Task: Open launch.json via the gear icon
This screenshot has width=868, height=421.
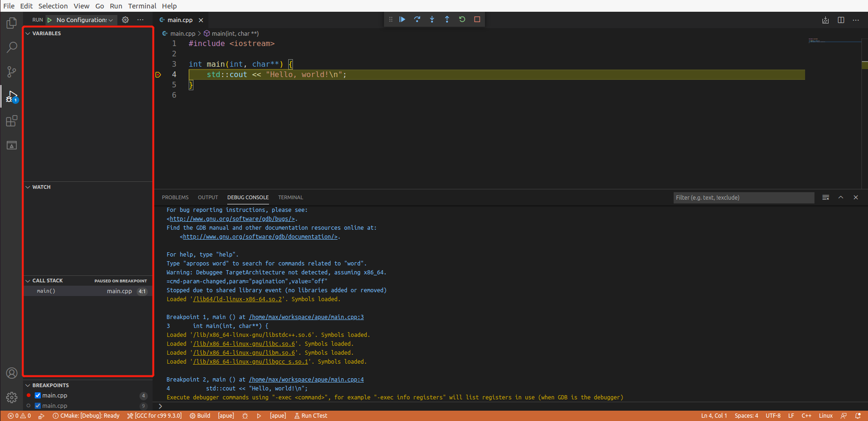Action: (125, 20)
